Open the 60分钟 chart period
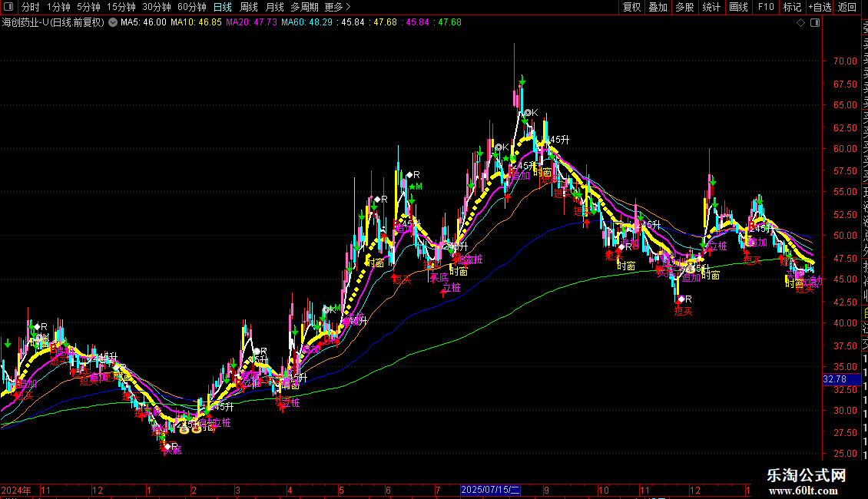Screen dimensions: 868x499 tap(191, 7)
